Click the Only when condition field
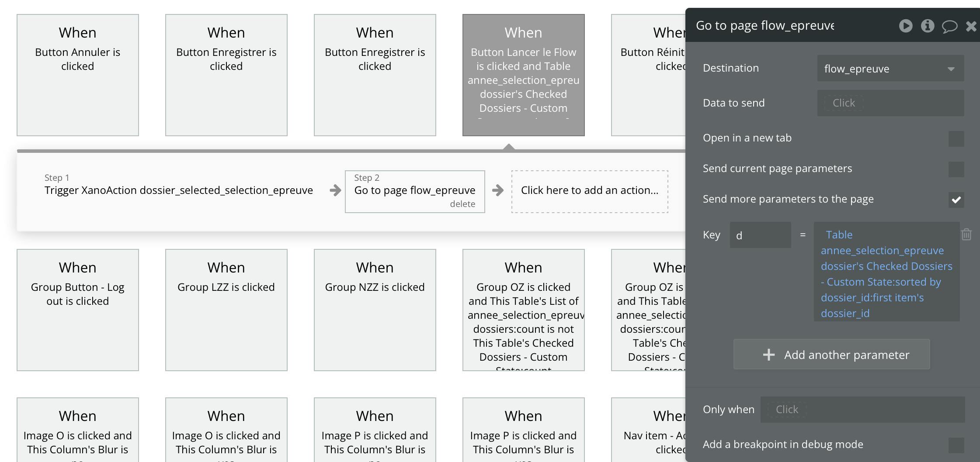 862,410
